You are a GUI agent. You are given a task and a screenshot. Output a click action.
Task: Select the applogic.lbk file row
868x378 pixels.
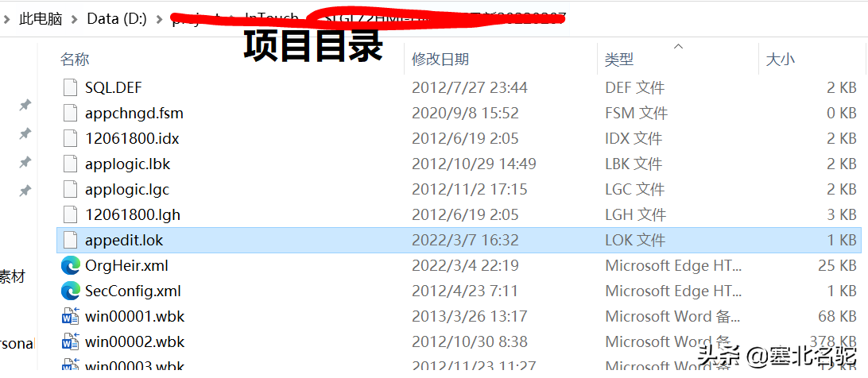click(459, 164)
